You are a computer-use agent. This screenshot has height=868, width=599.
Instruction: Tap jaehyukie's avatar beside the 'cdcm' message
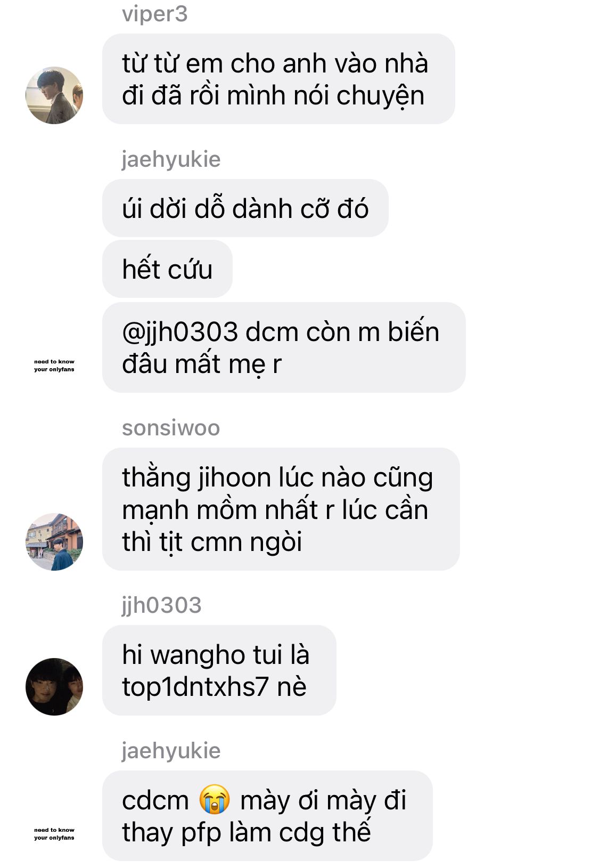tap(54, 833)
